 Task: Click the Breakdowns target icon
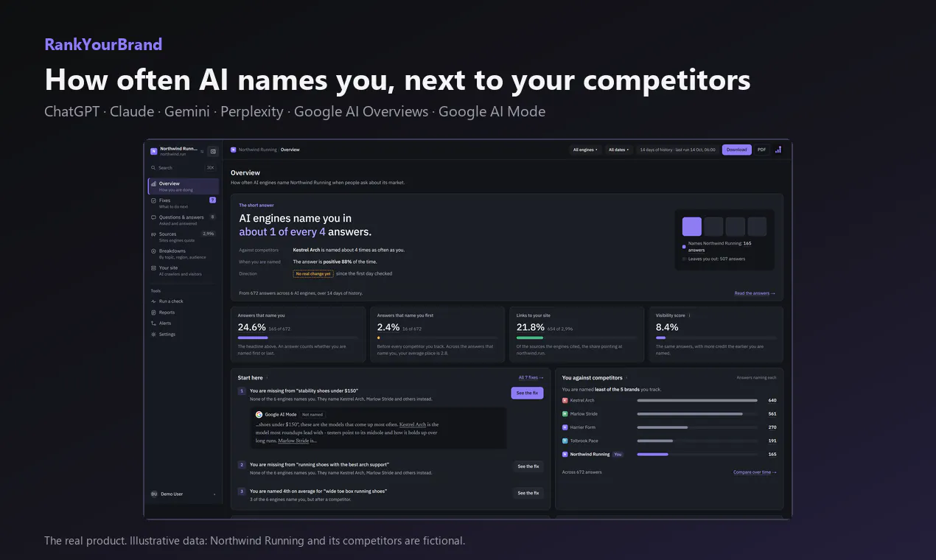pos(153,251)
